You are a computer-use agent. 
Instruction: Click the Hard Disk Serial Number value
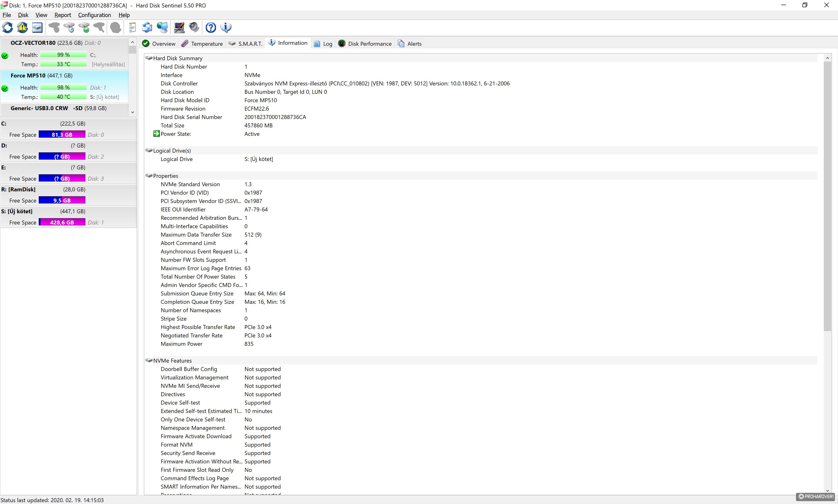pyautogui.click(x=275, y=117)
